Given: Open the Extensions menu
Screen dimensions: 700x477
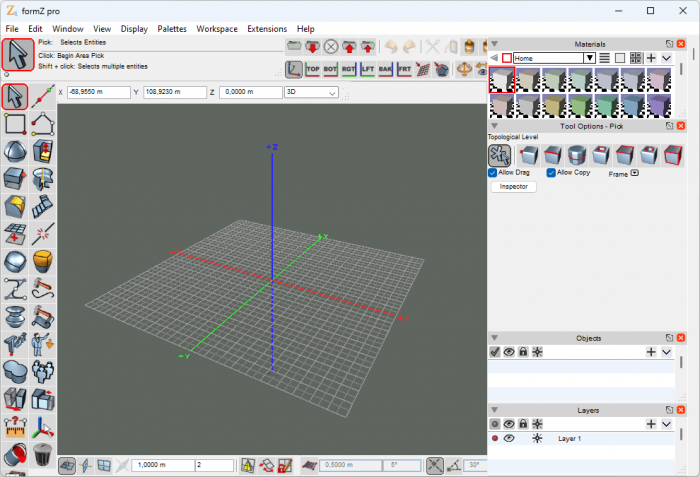Looking at the screenshot, I should coord(266,29).
